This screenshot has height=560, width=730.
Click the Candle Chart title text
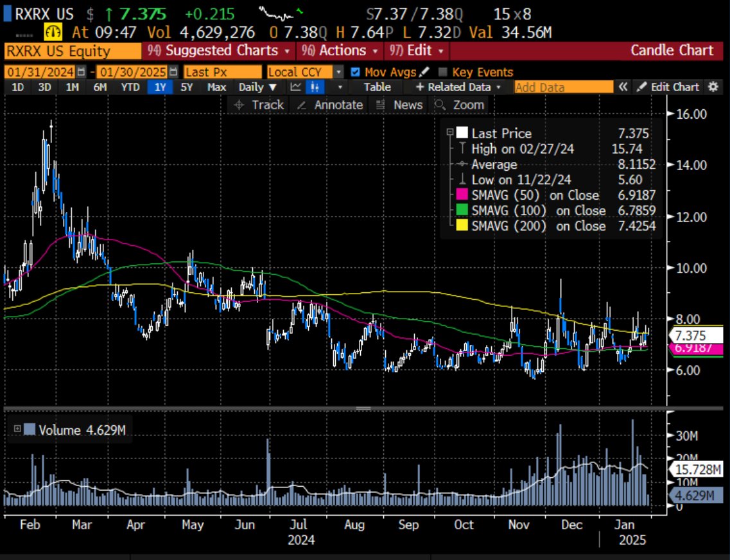coord(672,50)
